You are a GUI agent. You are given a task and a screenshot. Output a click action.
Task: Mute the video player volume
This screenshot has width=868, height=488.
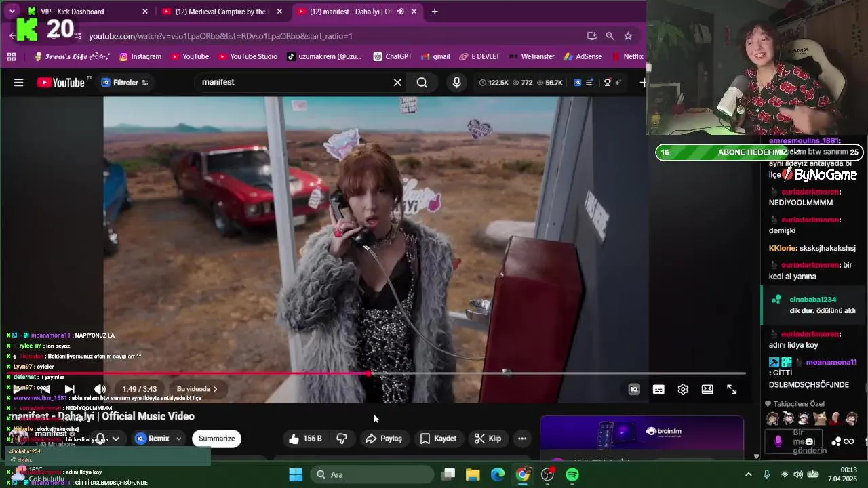tap(100, 389)
